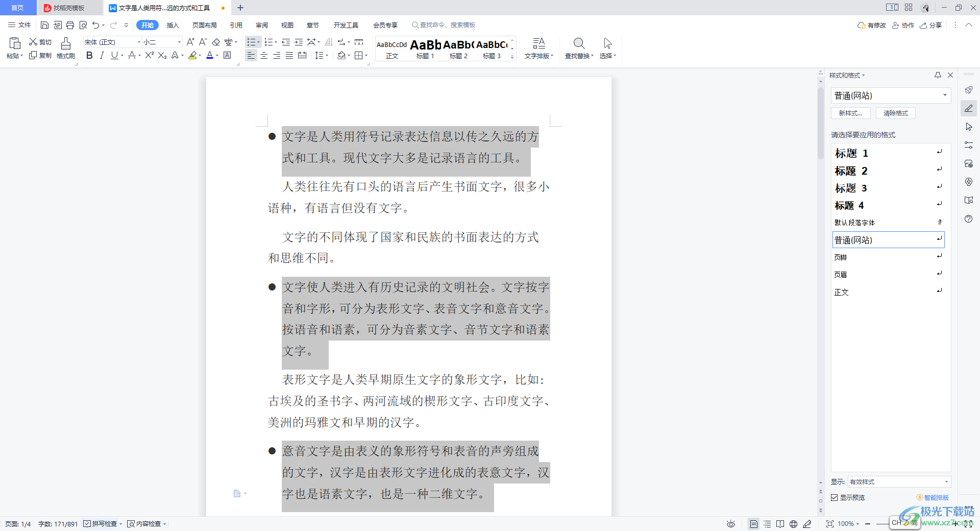Screen dimensions: 980x531
Task: Click the Redo arrow icon
Action: coord(113,25)
